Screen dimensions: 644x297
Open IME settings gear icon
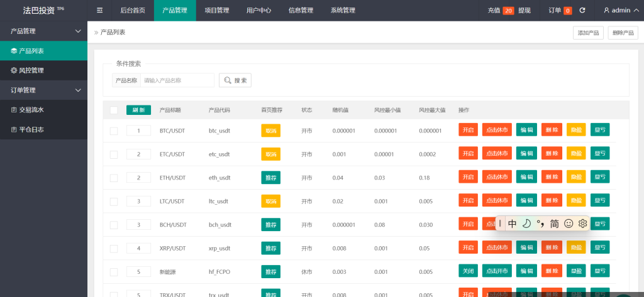pos(583,224)
